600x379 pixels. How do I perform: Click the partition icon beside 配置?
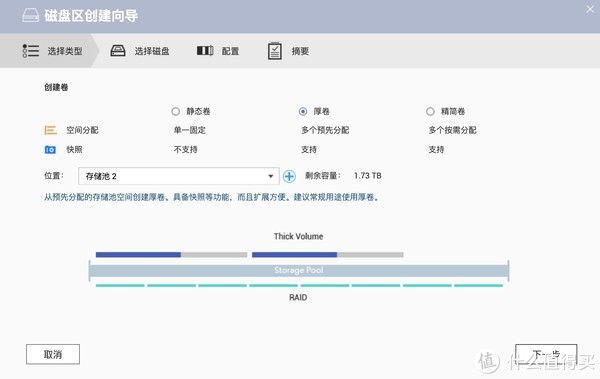(x=205, y=51)
